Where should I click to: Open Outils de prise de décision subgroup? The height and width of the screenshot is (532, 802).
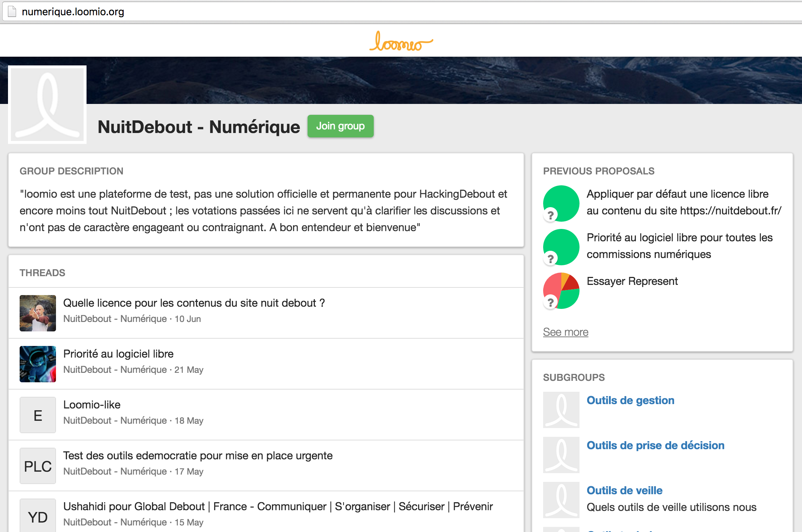click(x=655, y=446)
